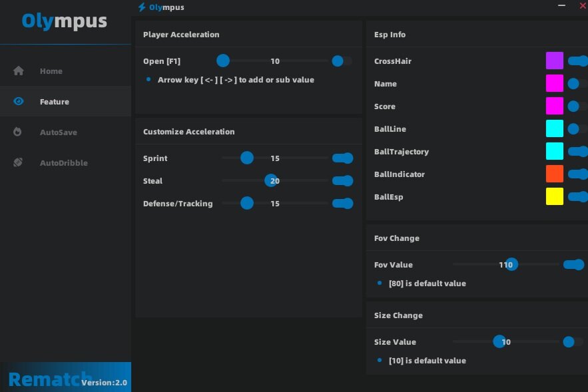The height and width of the screenshot is (392, 588).
Task: Click the Open [F1] value 10
Action: tap(275, 61)
